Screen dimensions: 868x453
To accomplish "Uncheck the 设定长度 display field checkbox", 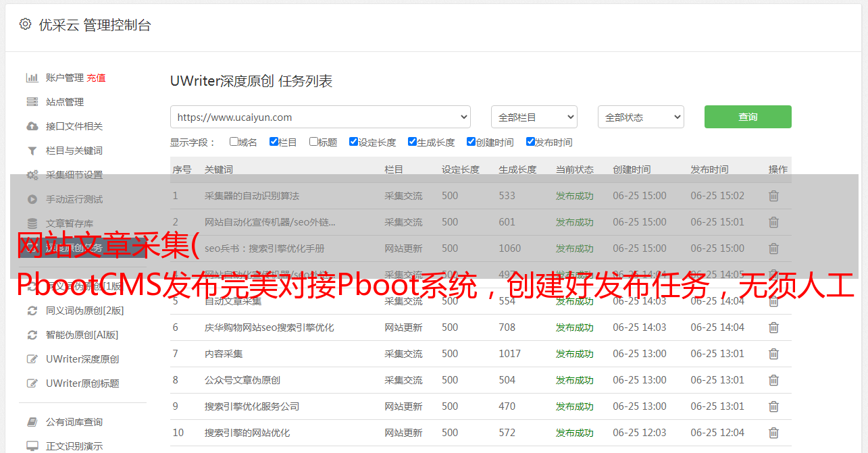I will coord(353,142).
